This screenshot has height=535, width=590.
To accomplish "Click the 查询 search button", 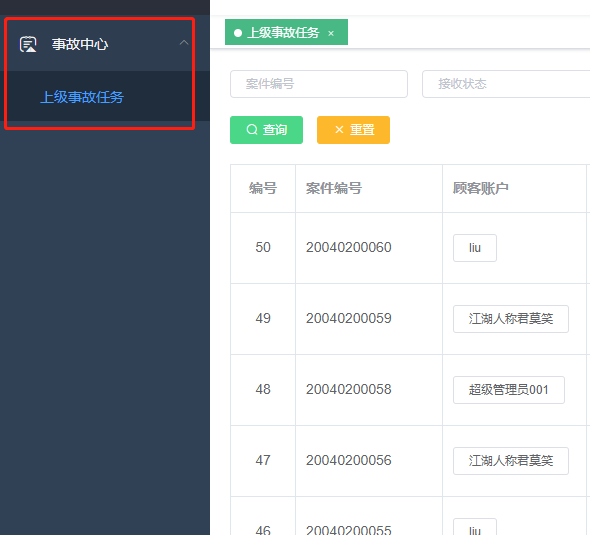I will point(266,130).
